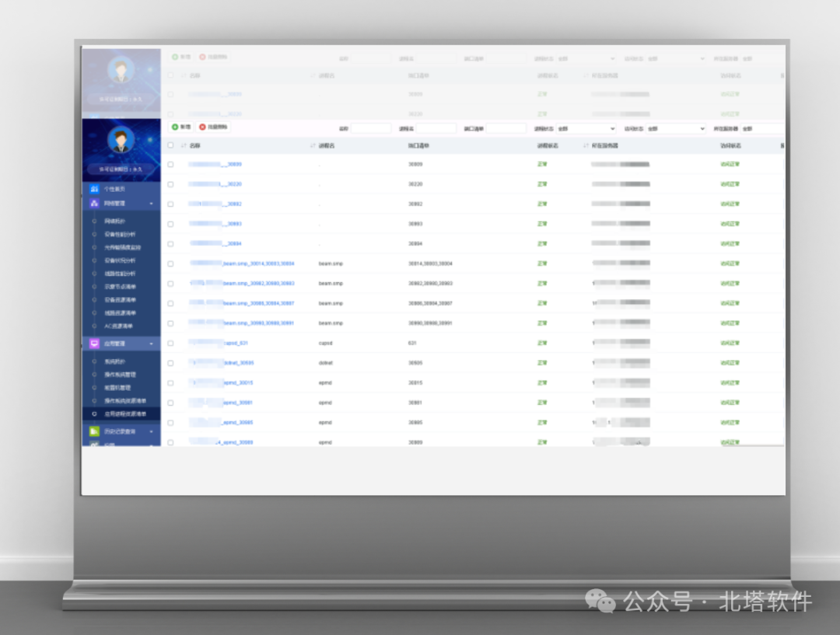Click the 端口清单 column header
The height and width of the screenshot is (635, 840).
[x=418, y=145]
